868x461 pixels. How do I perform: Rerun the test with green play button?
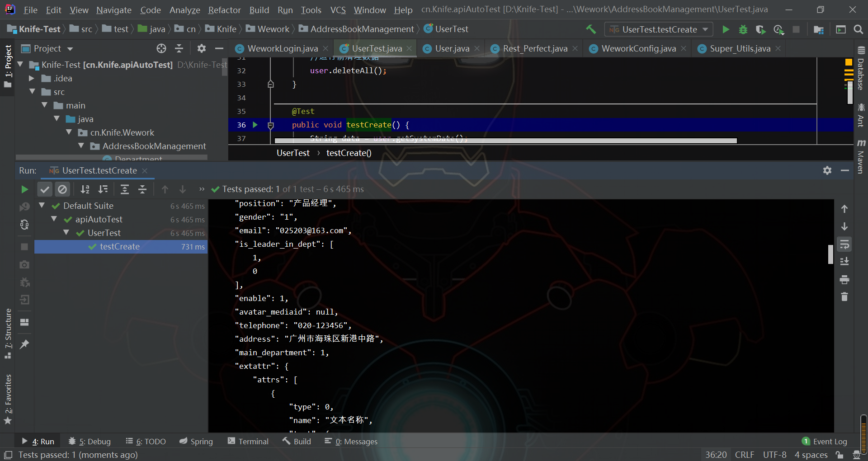coord(24,189)
